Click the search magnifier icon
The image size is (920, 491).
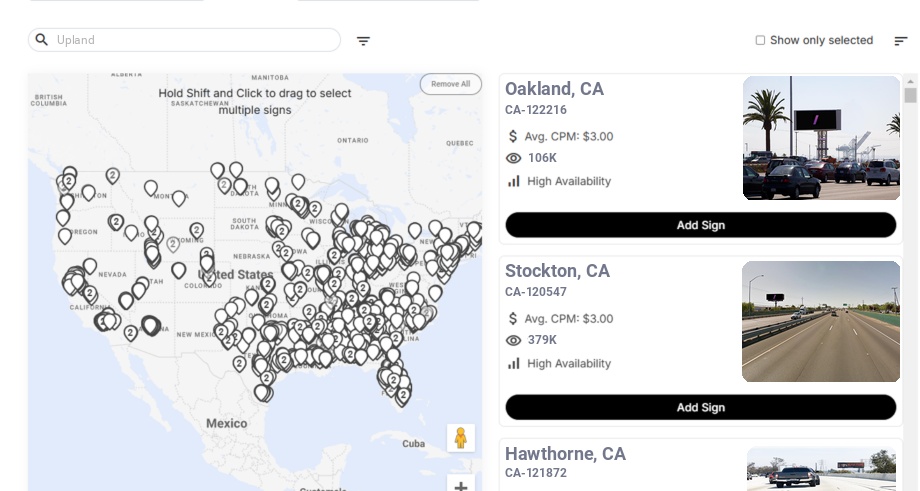coord(42,40)
